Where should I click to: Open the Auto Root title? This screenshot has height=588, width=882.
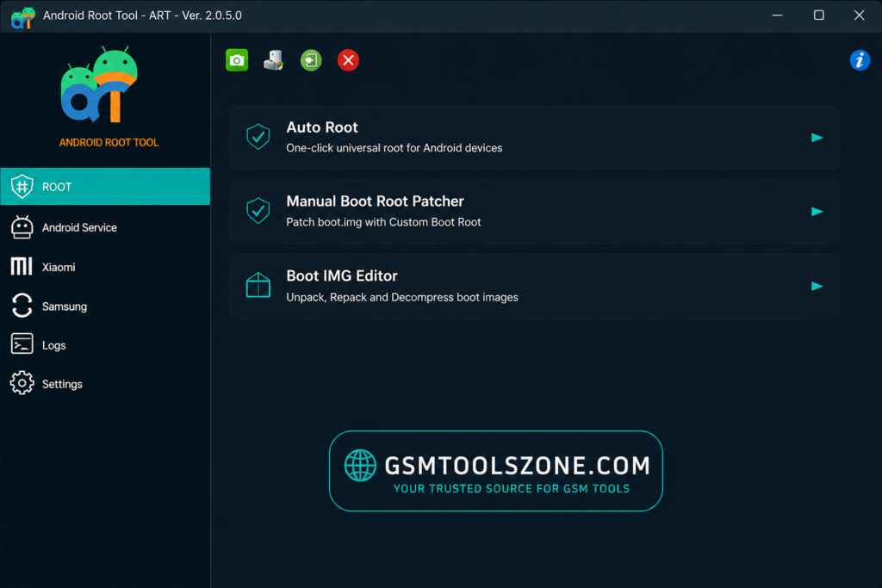click(x=322, y=127)
